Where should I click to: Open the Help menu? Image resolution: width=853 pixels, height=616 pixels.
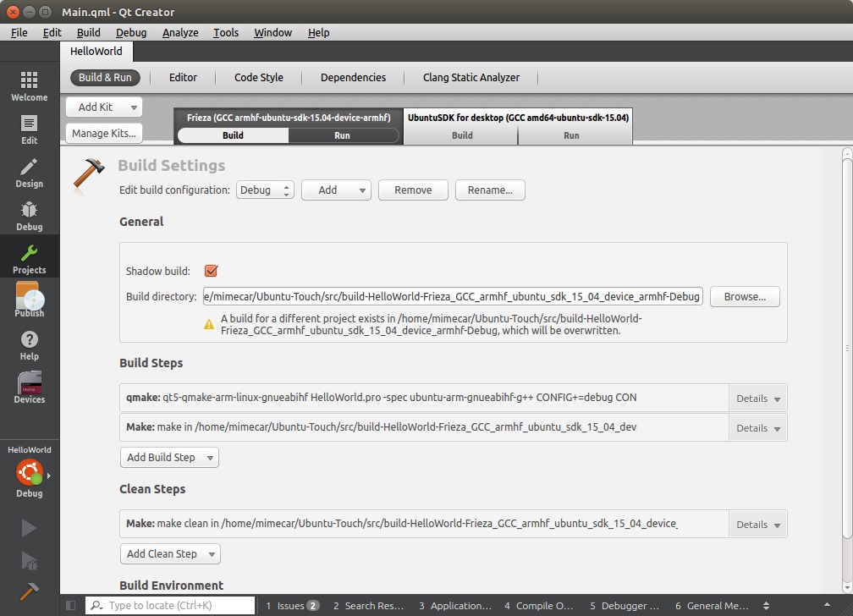318,33
